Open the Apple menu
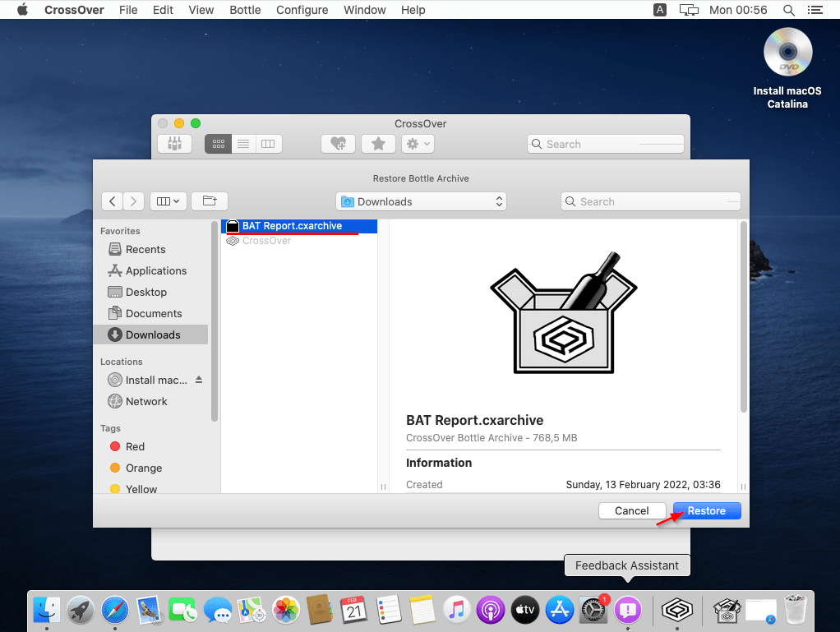The width and height of the screenshot is (840, 632). (x=22, y=10)
